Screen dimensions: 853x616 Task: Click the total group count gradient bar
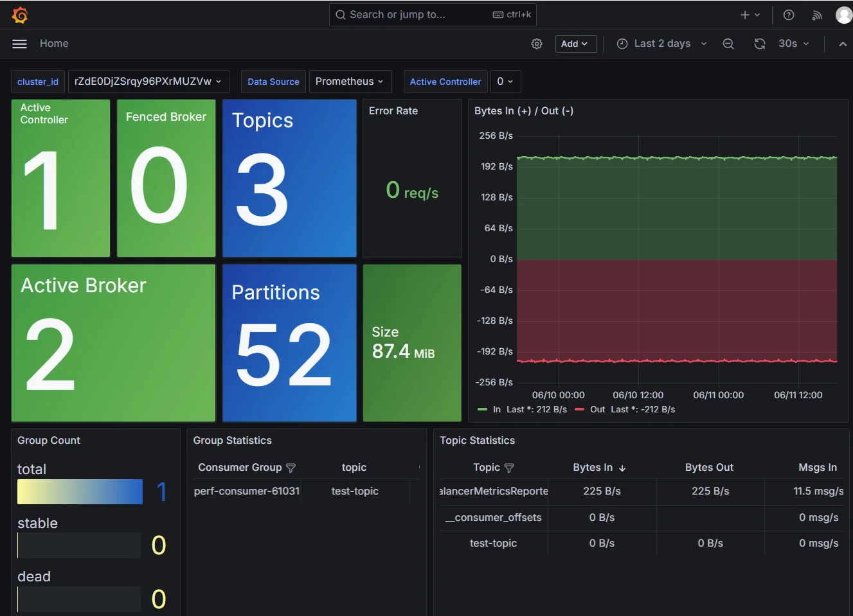click(80, 491)
